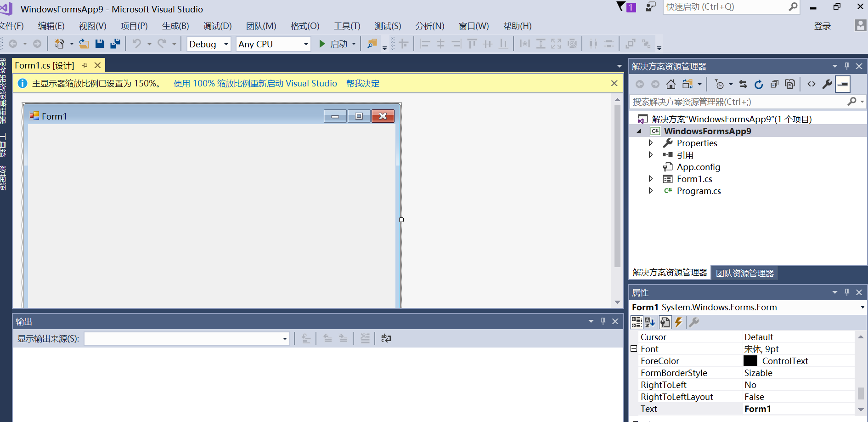This screenshot has height=422, width=868.
Task: Click the black ForeColor swatch in Properties
Action: (750, 361)
